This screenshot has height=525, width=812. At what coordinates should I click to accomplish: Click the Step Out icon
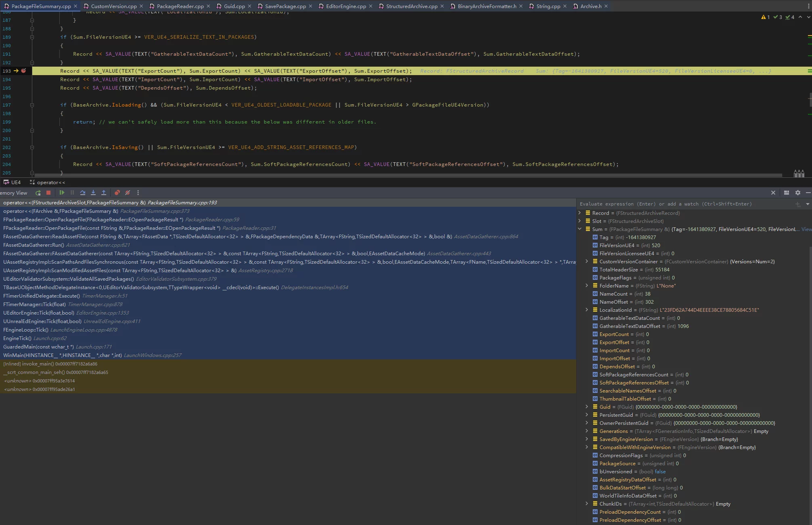pos(104,193)
